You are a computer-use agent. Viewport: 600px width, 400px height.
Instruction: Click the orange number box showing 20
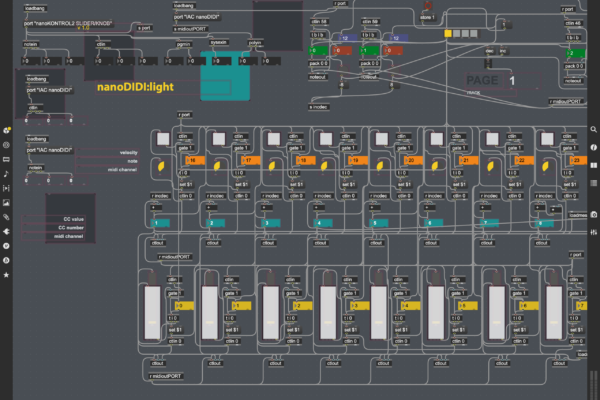click(410, 159)
